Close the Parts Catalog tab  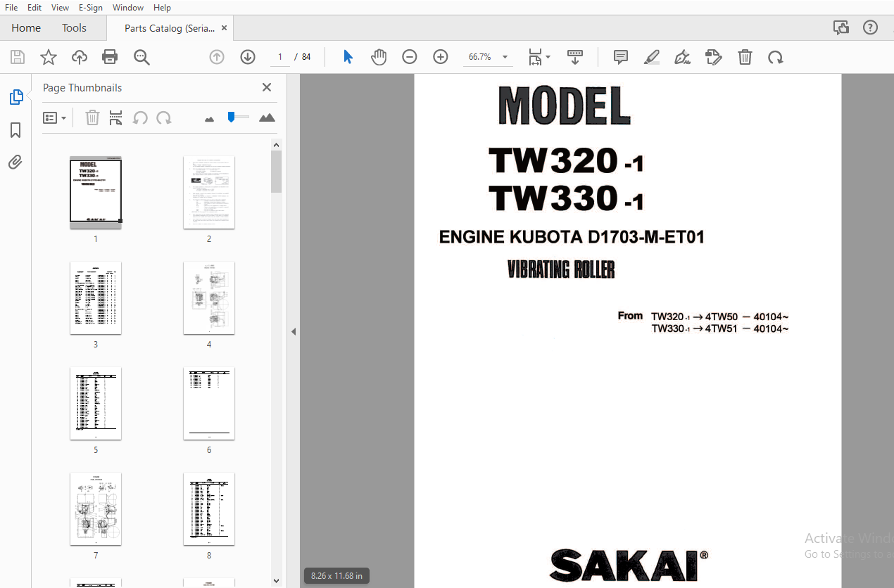(224, 28)
